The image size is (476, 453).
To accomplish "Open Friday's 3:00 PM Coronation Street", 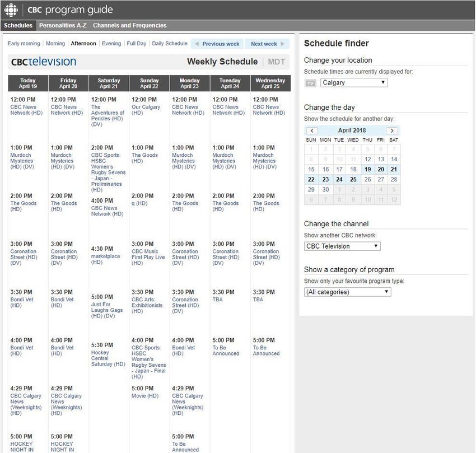I will coord(64,257).
